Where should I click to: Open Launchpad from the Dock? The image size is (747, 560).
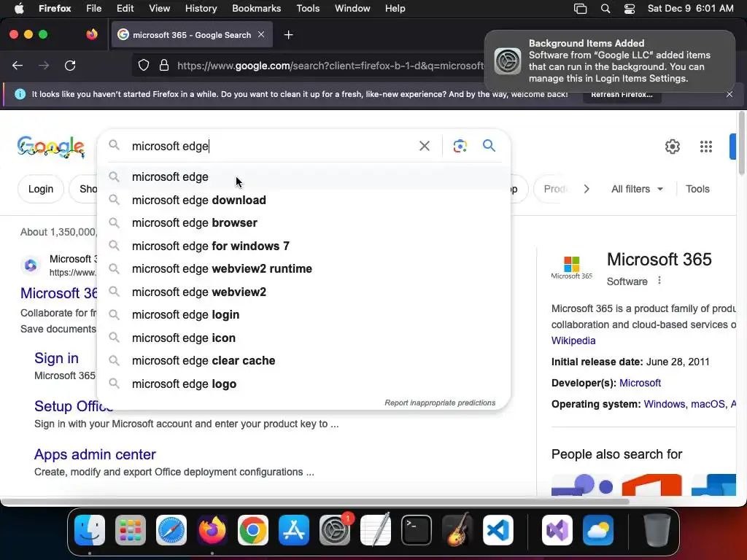[131, 530]
